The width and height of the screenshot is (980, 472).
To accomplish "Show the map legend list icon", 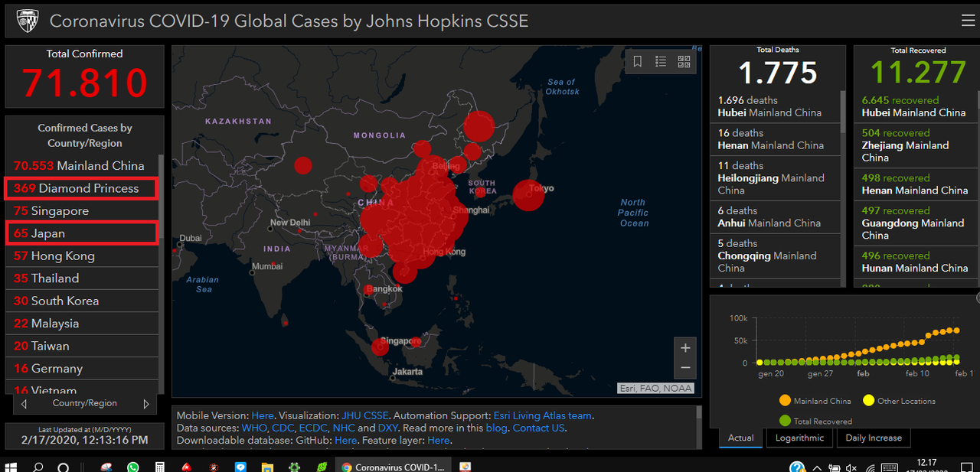I will click(661, 62).
